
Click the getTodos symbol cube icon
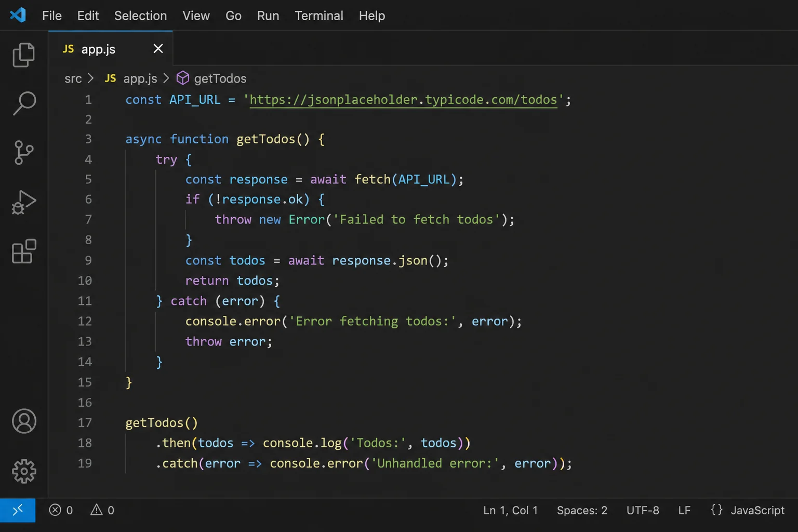(x=183, y=78)
